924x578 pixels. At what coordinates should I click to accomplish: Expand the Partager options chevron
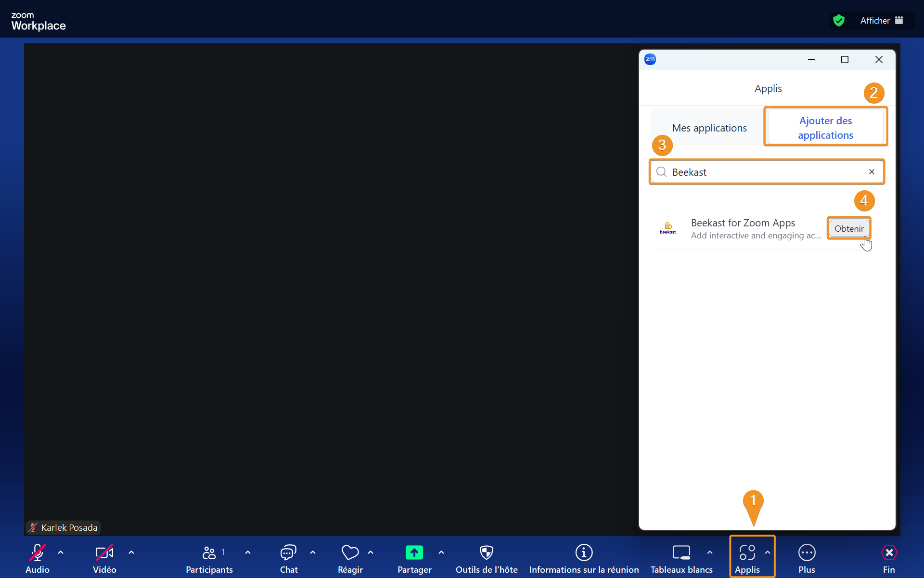(441, 552)
